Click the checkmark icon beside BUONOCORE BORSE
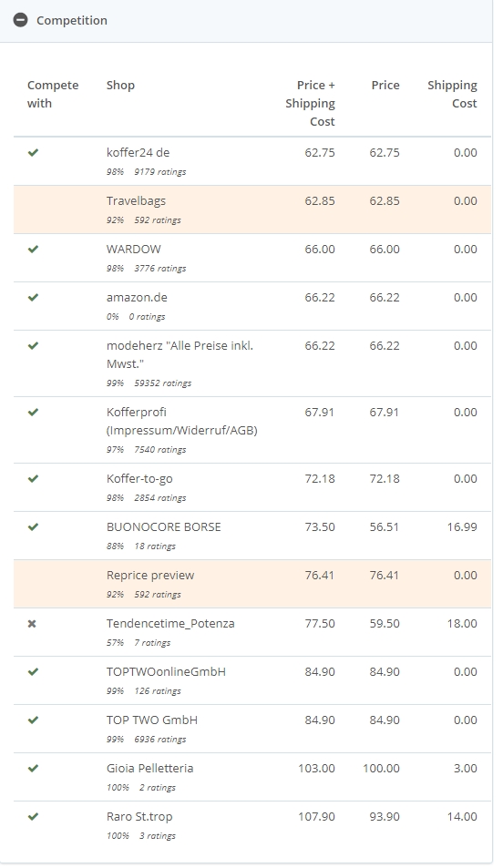 point(33,526)
